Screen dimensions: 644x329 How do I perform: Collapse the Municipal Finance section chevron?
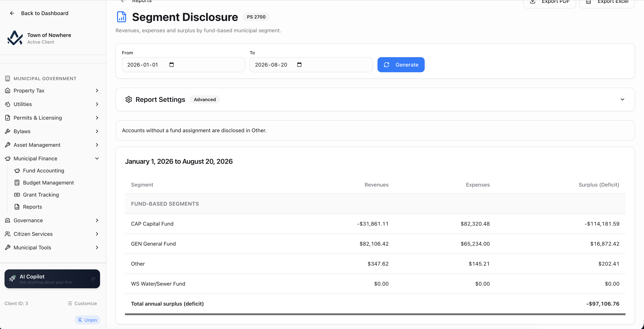point(97,158)
